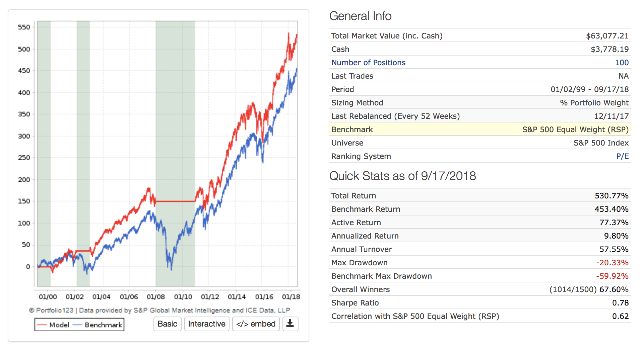Click the Benchmark Max Drawdown -59.92% value

point(612,276)
